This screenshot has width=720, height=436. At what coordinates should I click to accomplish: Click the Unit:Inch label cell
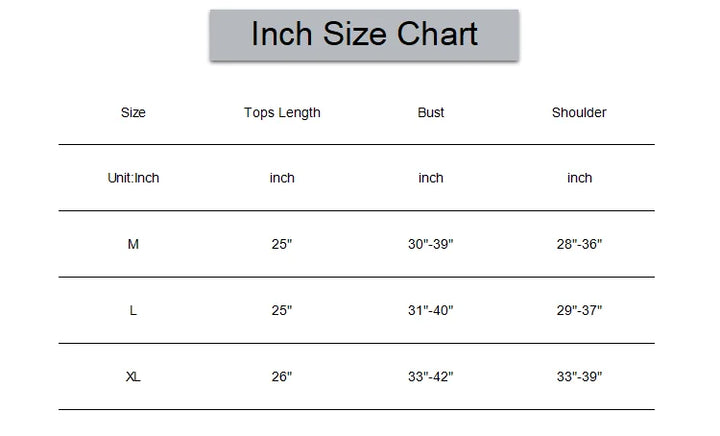click(x=133, y=178)
